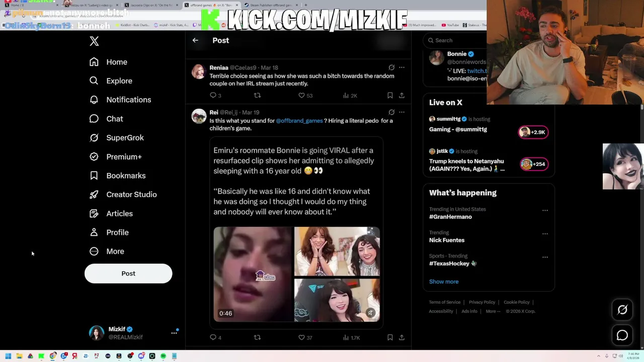
Task: Open the floating Grok button
Action: (x=622, y=310)
